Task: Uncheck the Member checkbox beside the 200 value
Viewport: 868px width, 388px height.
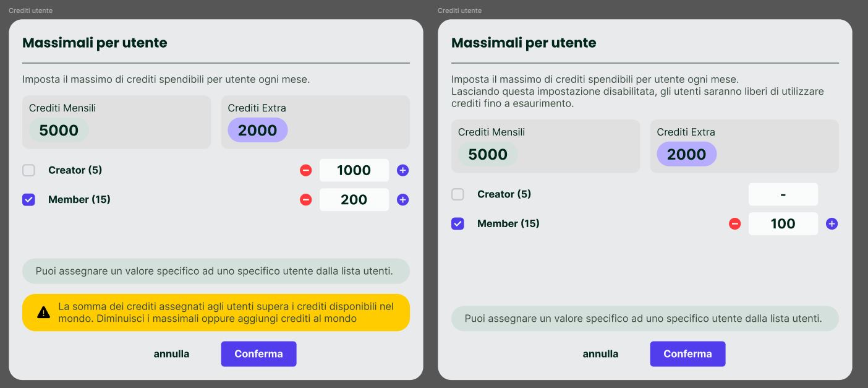Action: click(x=28, y=200)
